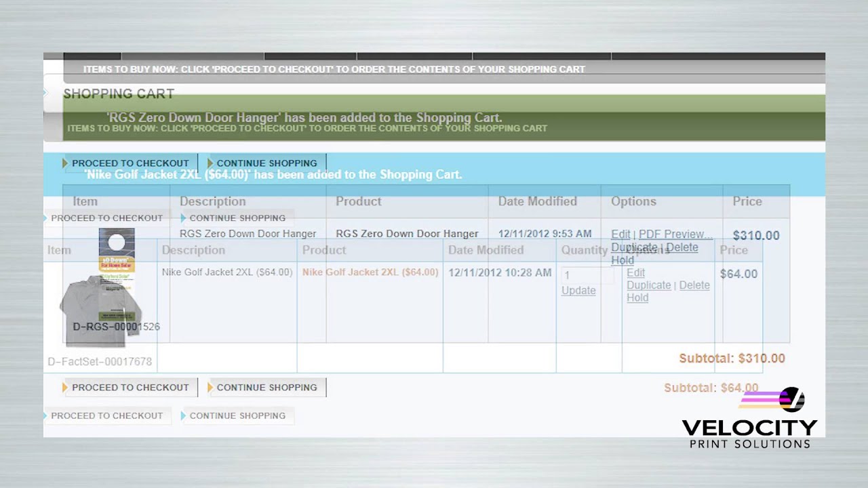This screenshot has height=488, width=868.
Task: Click the ITEMS TO BUY NOW text on the gray banner
Action: coord(334,69)
